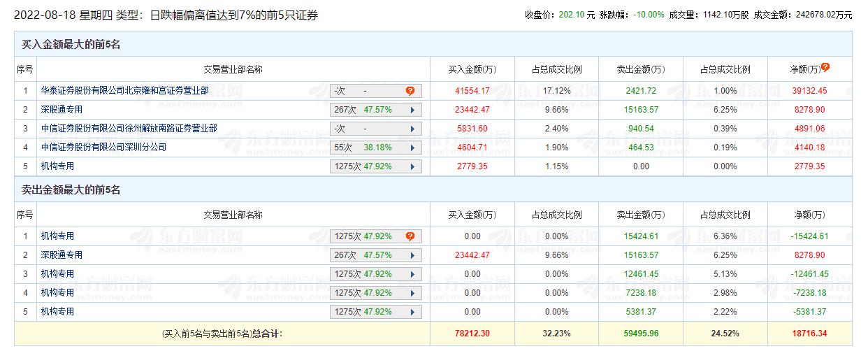Click the total share 24.52%
This screenshot has width=868, height=358.
click(x=725, y=334)
